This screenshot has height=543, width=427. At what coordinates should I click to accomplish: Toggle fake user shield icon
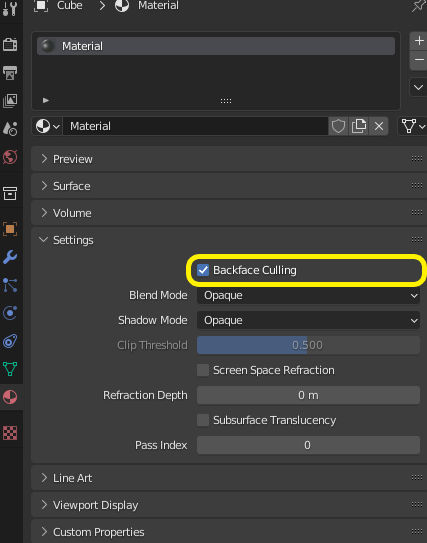(338, 126)
